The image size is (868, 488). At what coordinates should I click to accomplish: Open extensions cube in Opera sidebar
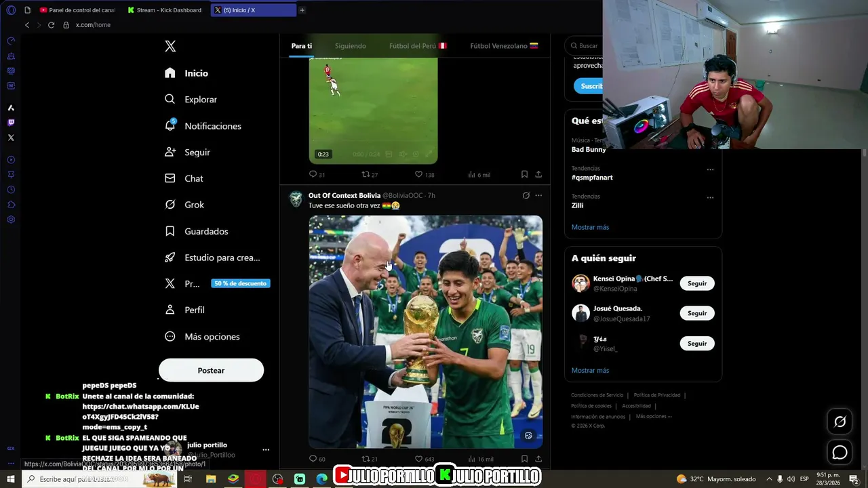coord(11,205)
